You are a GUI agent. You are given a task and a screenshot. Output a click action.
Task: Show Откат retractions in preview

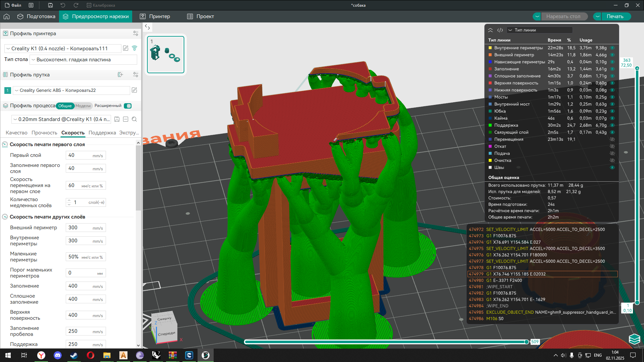click(612, 146)
